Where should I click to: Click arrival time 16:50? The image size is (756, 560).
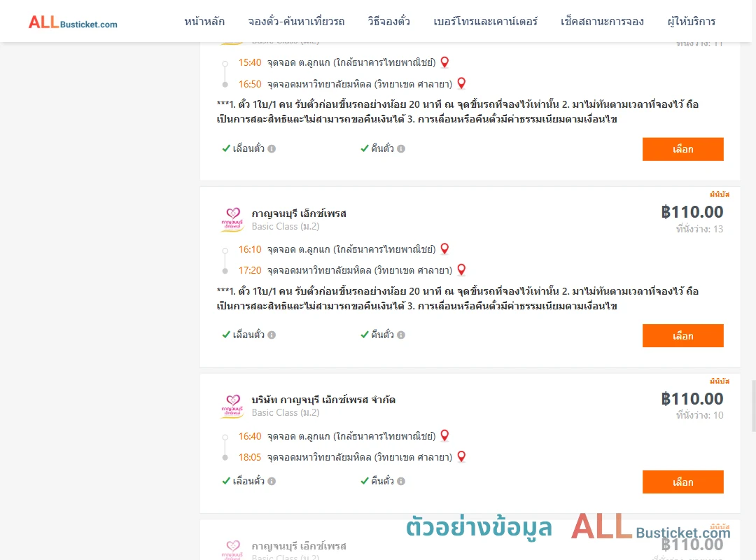(x=250, y=84)
